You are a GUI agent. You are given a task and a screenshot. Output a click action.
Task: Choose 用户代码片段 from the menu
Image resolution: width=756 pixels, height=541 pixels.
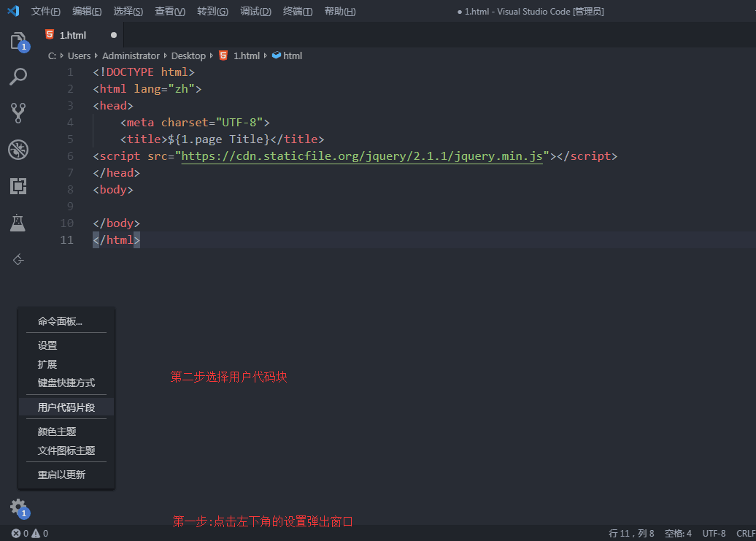coord(66,407)
